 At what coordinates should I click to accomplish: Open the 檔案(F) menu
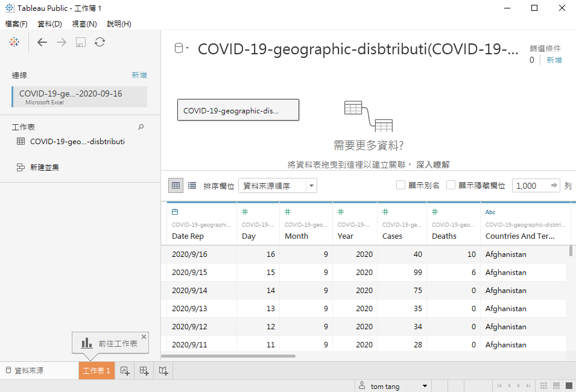[x=16, y=24]
